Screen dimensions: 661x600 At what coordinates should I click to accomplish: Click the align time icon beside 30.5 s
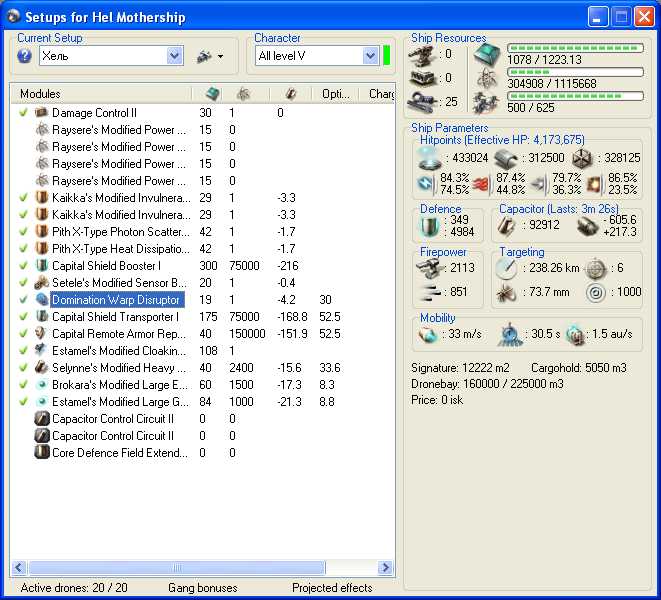510,335
